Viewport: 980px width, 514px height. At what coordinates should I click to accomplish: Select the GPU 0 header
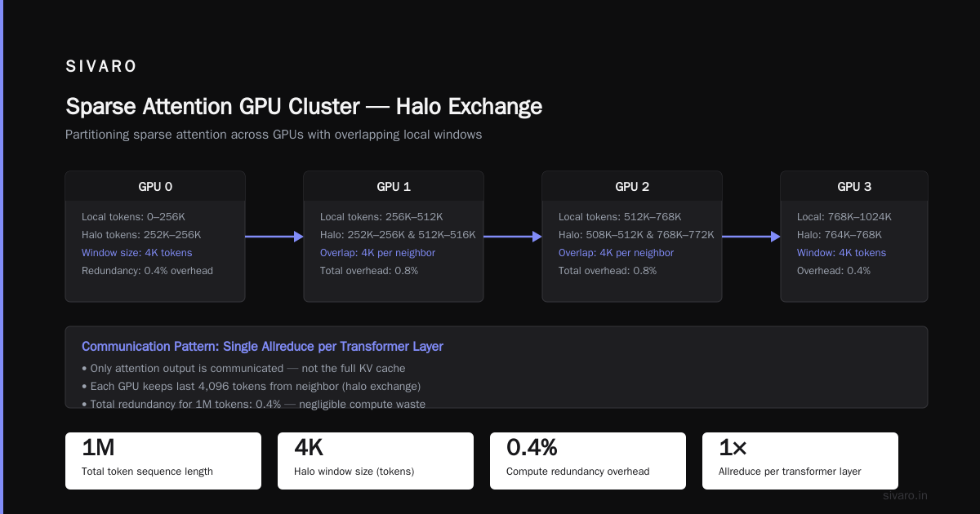155,186
